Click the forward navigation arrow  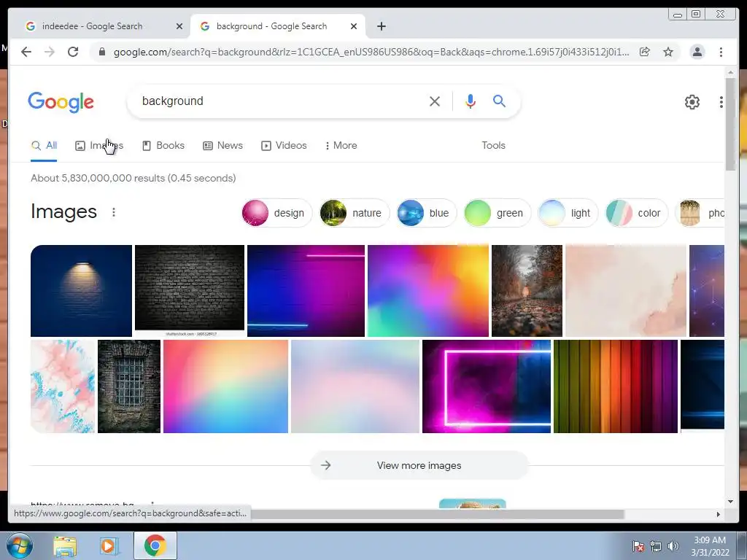pos(50,52)
